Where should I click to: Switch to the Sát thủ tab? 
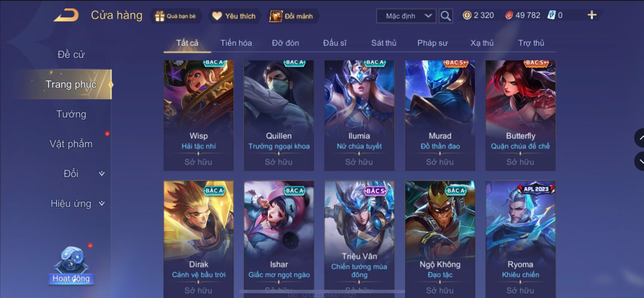384,43
